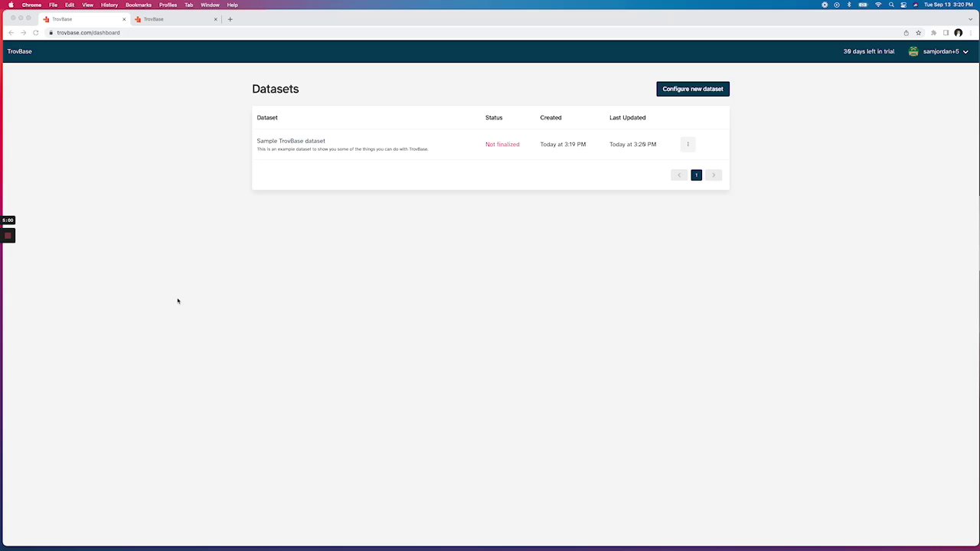Click the previous page arrow

678,175
